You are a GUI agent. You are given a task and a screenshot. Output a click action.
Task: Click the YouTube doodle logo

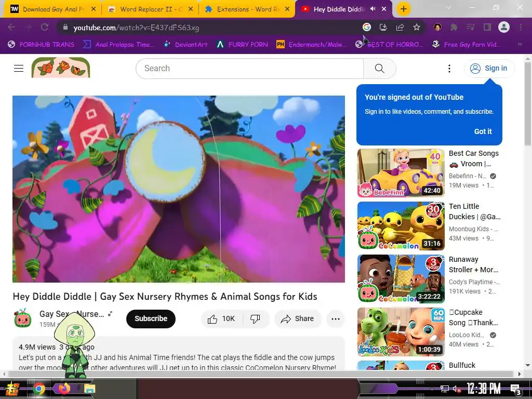[x=61, y=68]
